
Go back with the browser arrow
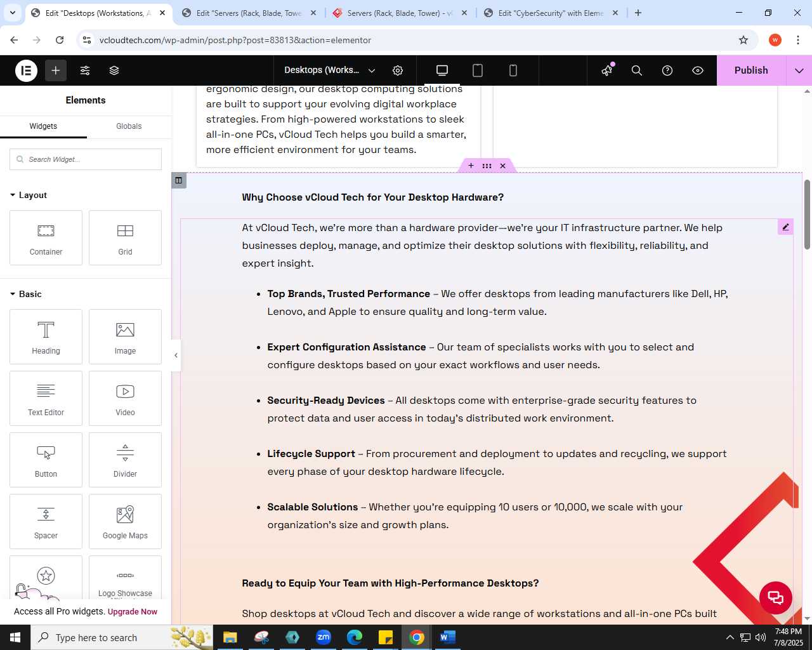(14, 40)
